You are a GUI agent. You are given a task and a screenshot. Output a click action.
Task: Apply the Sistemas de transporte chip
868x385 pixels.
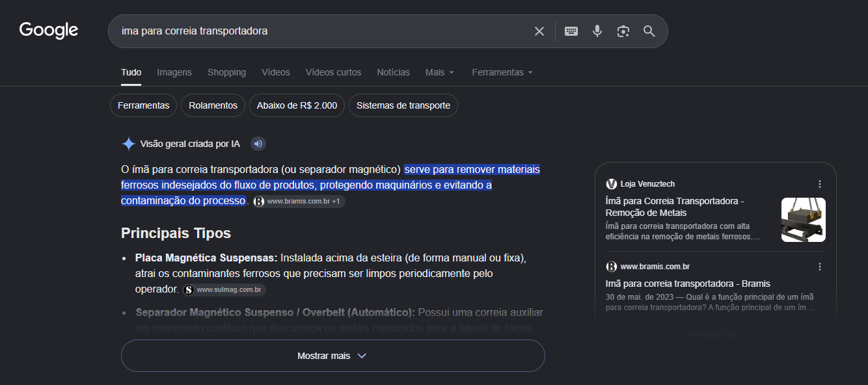(403, 105)
